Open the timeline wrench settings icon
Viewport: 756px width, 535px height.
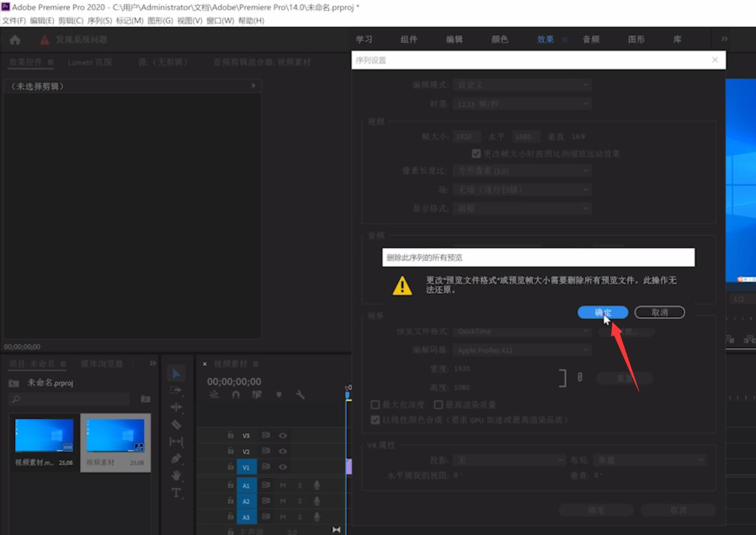300,395
